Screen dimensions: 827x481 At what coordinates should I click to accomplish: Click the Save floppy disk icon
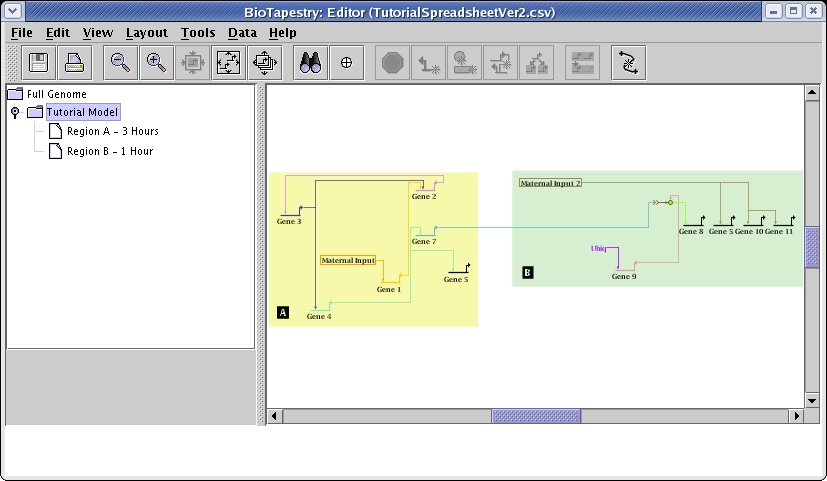click(39, 62)
